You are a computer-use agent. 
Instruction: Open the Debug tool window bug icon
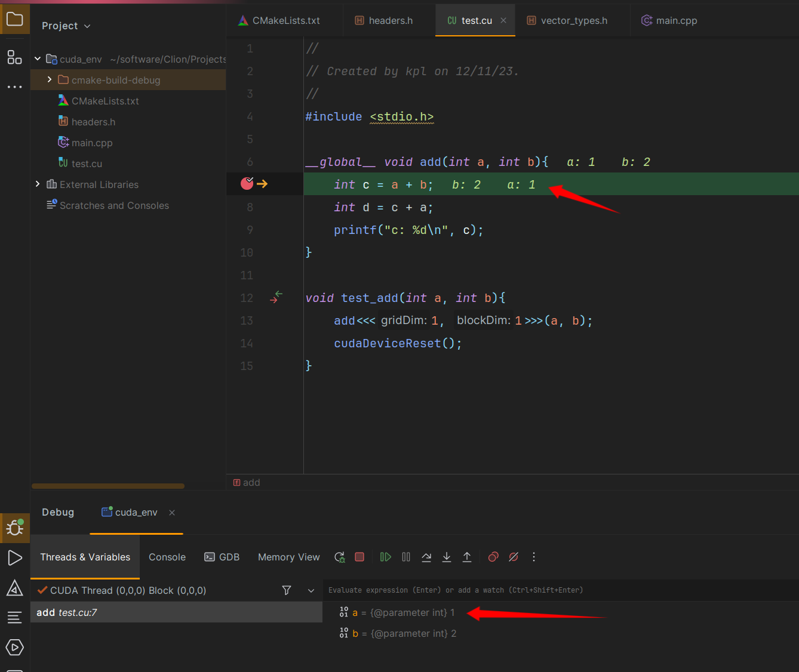(15, 527)
